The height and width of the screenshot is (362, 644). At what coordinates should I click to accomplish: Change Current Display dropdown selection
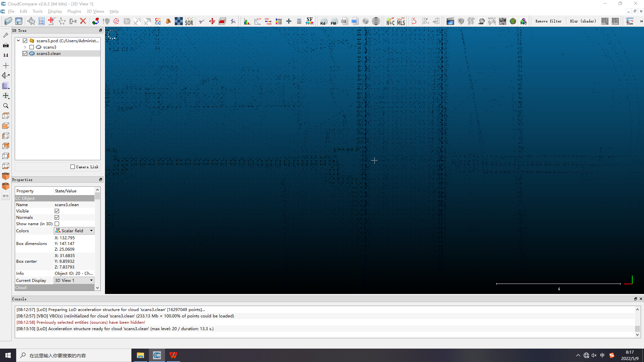pos(91,280)
